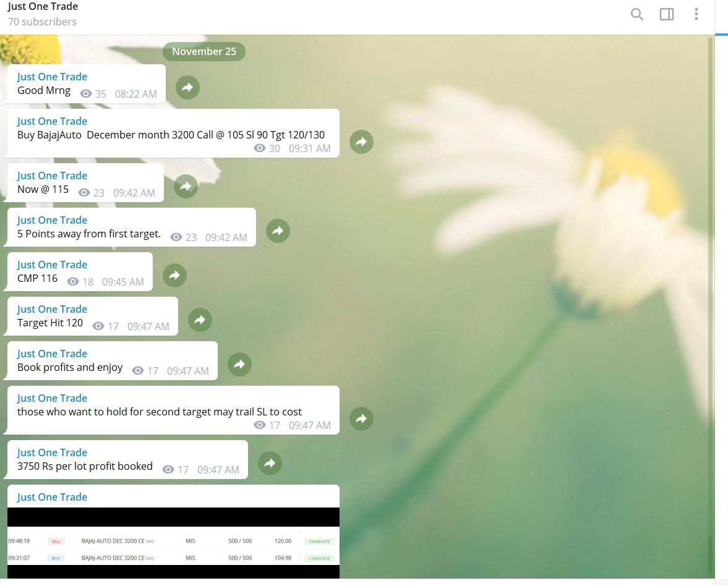
Task: Click sender name on 'Good Mrng' message
Action: point(52,77)
